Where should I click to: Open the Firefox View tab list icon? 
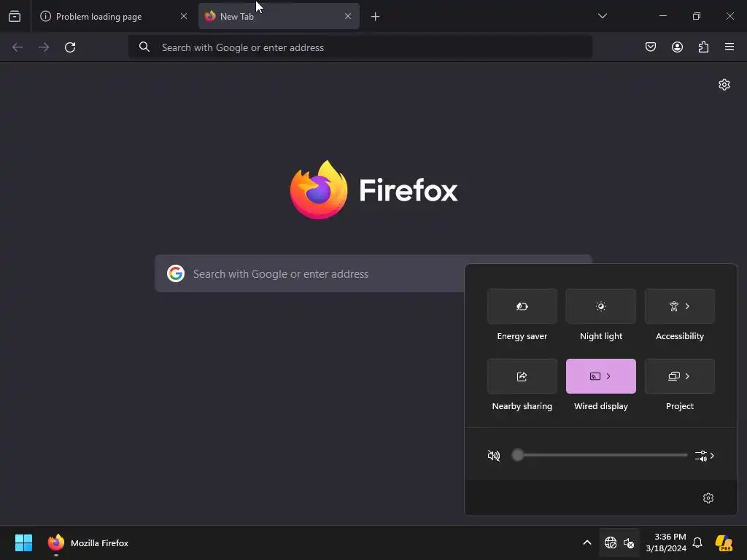(x=15, y=16)
